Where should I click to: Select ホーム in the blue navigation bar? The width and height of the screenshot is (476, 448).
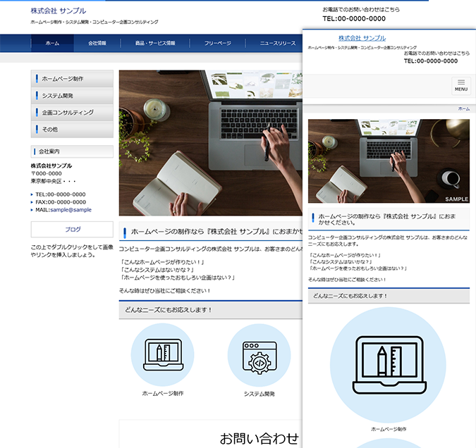[52, 43]
